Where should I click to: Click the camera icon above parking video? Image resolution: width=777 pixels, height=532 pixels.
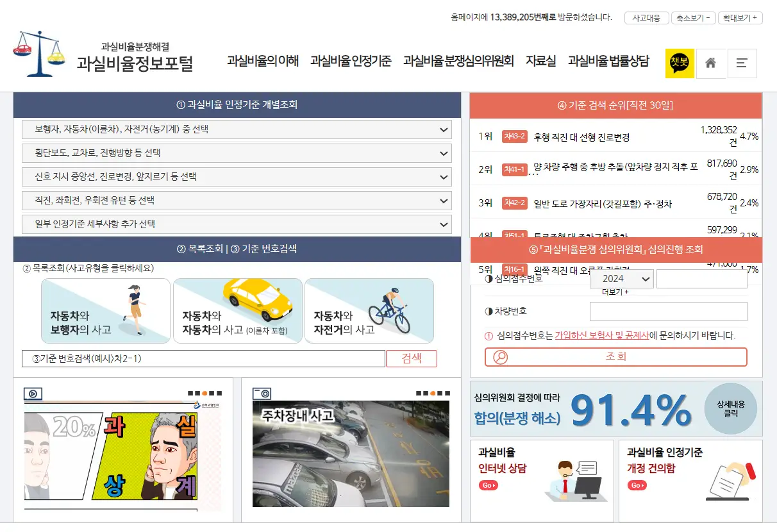[262, 394]
